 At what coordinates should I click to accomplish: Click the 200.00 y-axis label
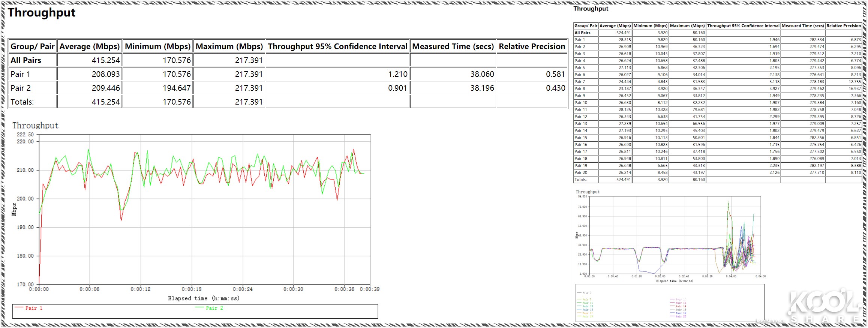[x=25, y=199]
